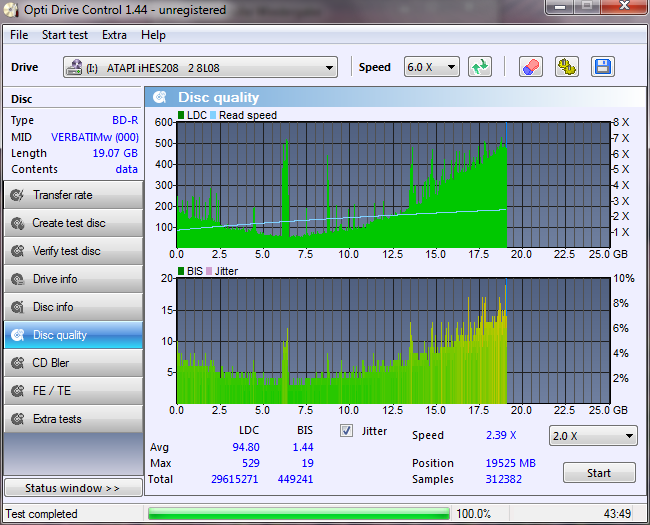
Task: Click the Opti Drive Control title icon
Action: pyautogui.click(x=11, y=10)
